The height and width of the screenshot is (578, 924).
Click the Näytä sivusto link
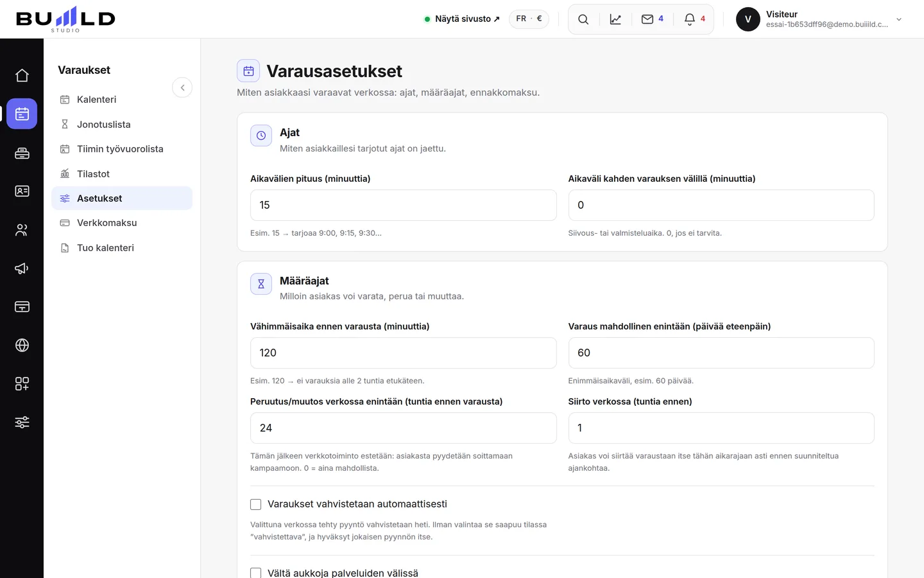(x=462, y=19)
